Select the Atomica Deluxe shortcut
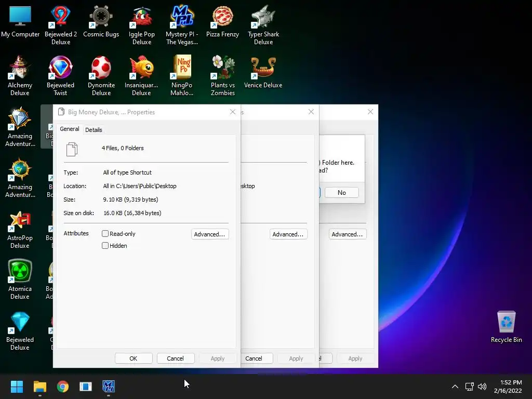 [x=20, y=280]
